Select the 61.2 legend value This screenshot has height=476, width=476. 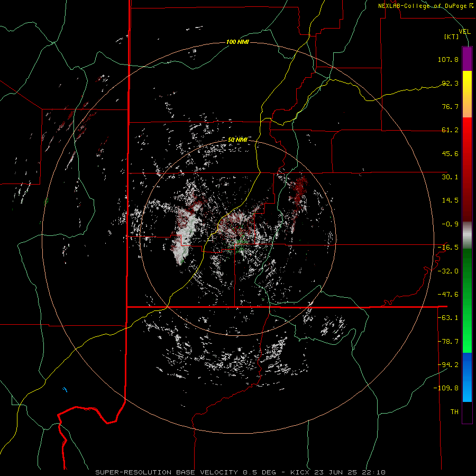450,130
